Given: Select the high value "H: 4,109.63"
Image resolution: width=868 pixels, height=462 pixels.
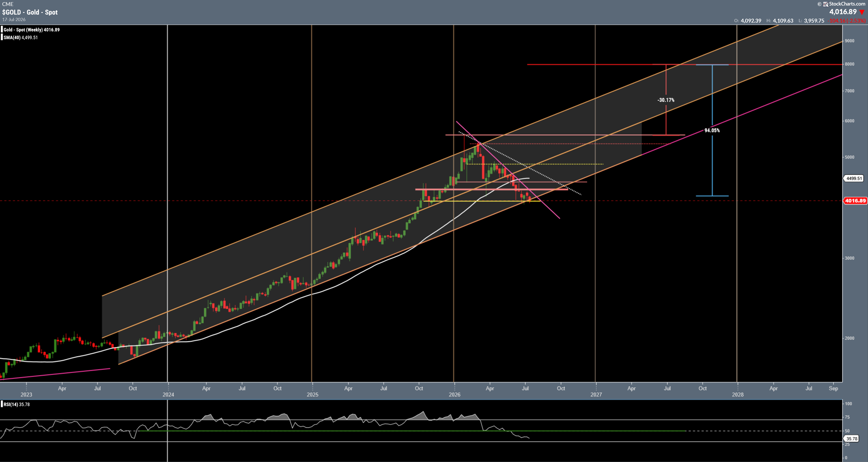Looking at the screenshot, I should [780, 21].
